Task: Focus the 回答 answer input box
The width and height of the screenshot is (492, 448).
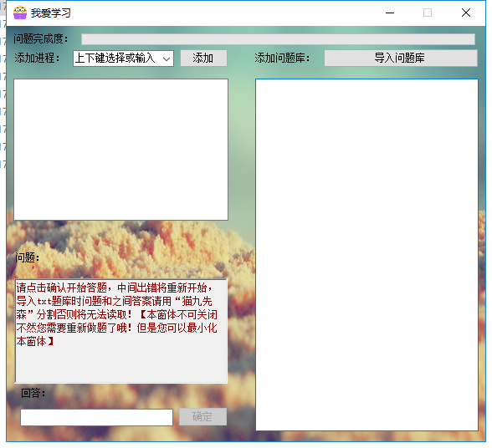Action: (x=97, y=417)
